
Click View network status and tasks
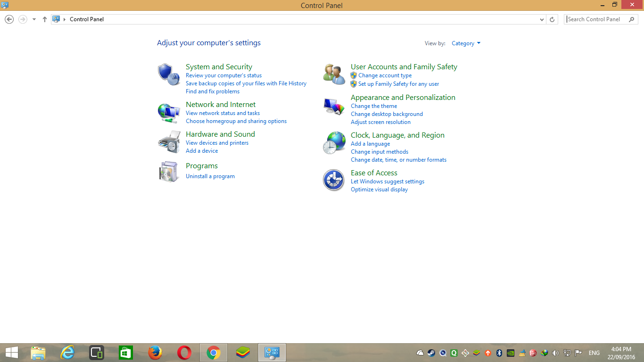coord(223,113)
